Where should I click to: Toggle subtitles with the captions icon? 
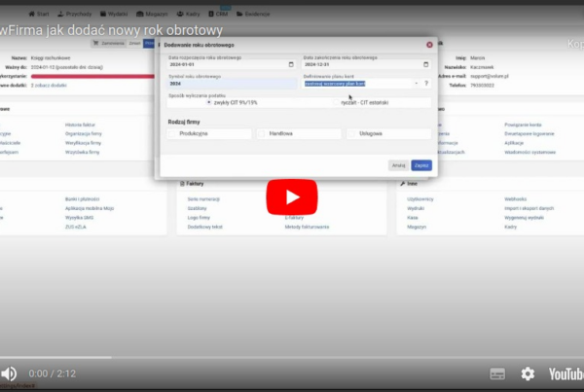[x=497, y=374]
